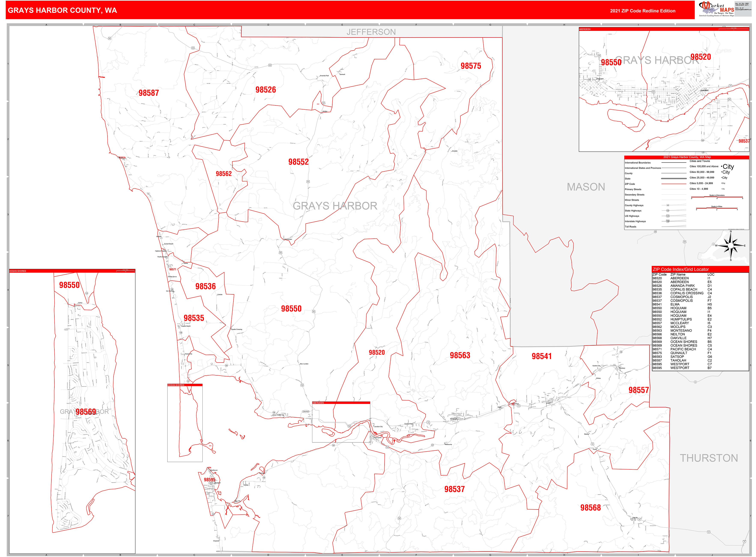Click THURSTON county label
This screenshot has width=756, height=557.
point(709,458)
